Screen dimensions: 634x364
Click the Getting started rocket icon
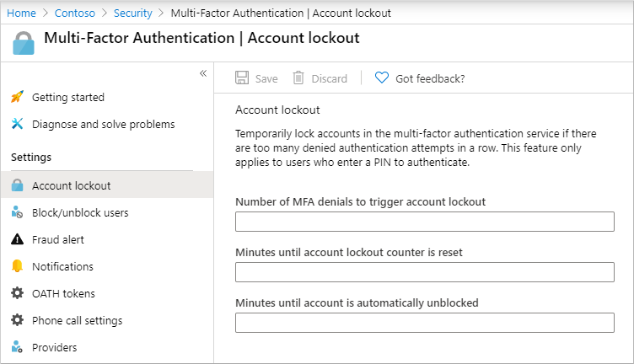pyautogui.click(x=17, y=97)
